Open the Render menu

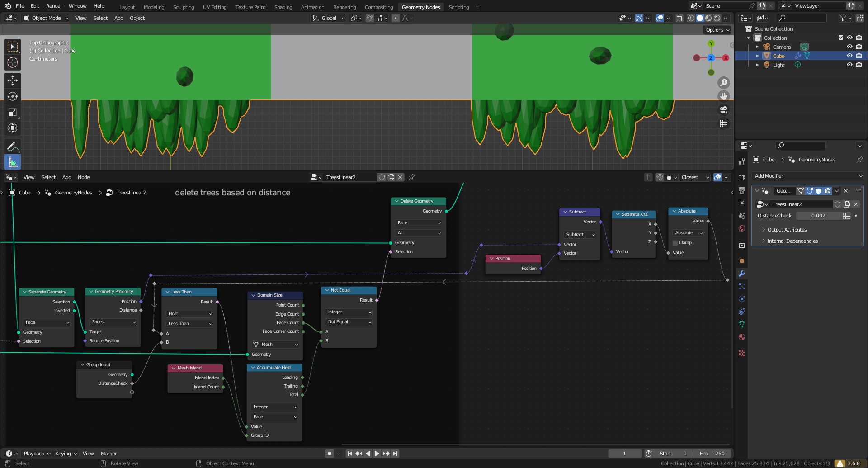(54, 6)
